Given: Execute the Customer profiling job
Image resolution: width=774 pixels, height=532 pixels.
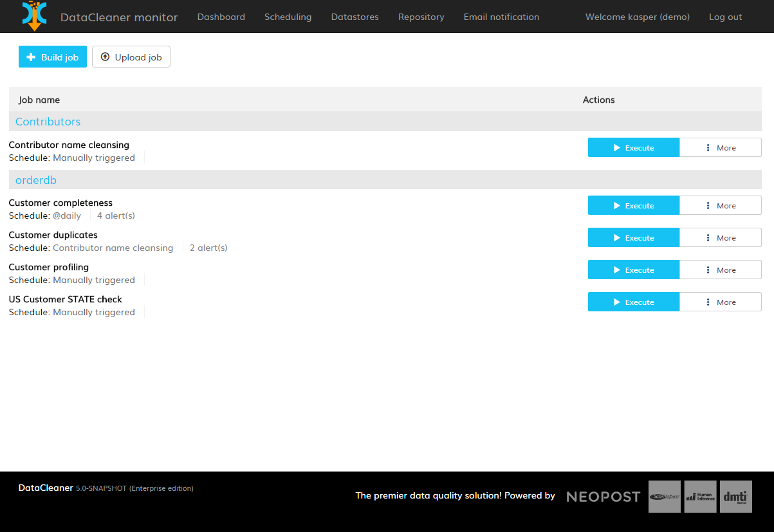Looking at the screenshot, I should [x=634, y=270].
